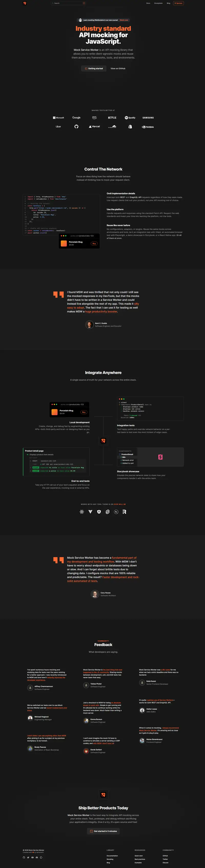
Task: Open Examples link under Resources
Action: 138,862
